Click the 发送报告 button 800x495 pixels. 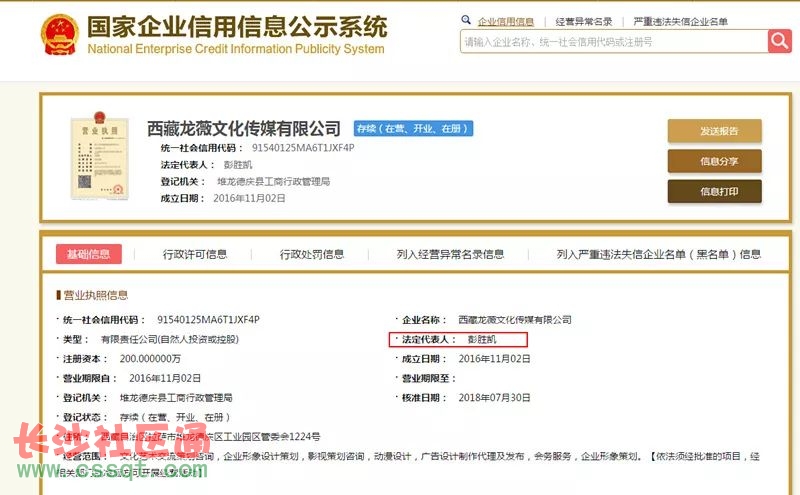pyautogui.click(x=714, y=131)
